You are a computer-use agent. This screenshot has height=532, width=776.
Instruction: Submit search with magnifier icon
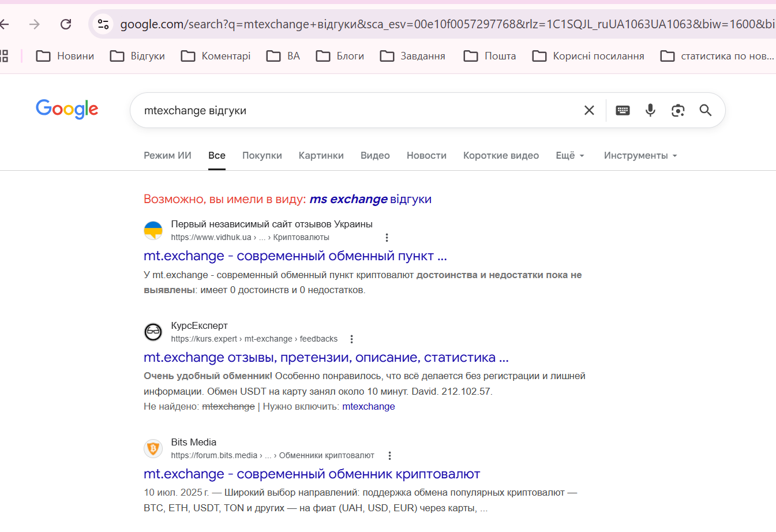pyautogui.click(x=706, y=110)
